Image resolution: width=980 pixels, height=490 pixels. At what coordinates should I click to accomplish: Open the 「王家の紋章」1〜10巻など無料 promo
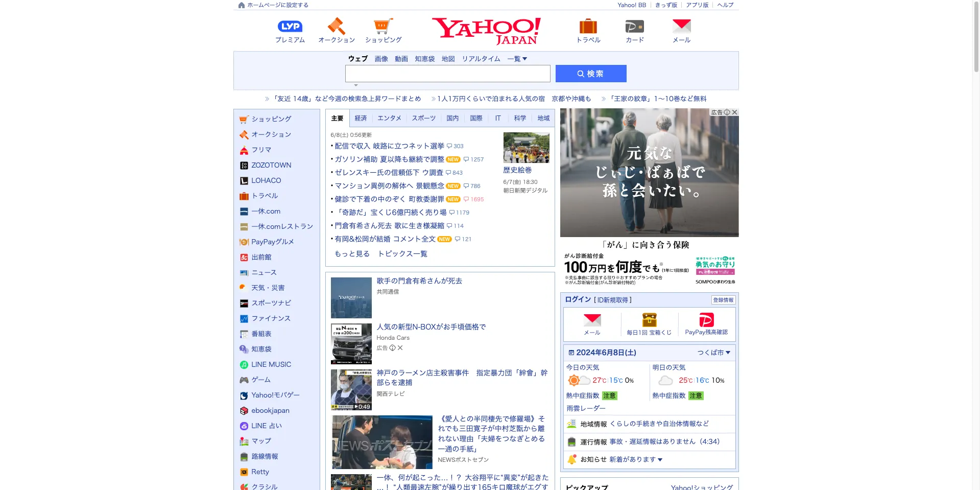pyautogui.click(x=658, y=99)
